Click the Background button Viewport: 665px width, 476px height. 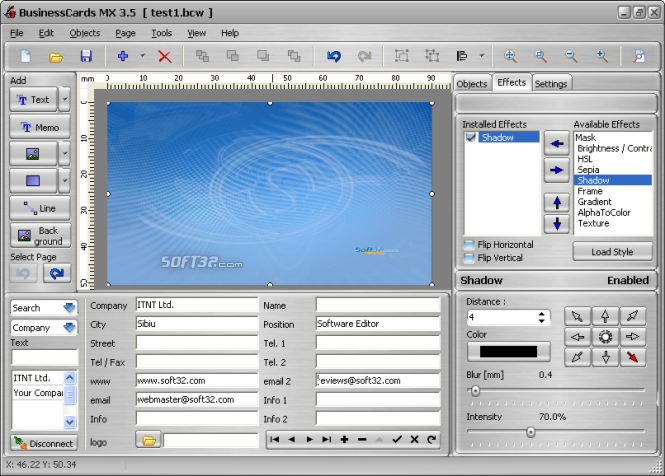40,235
